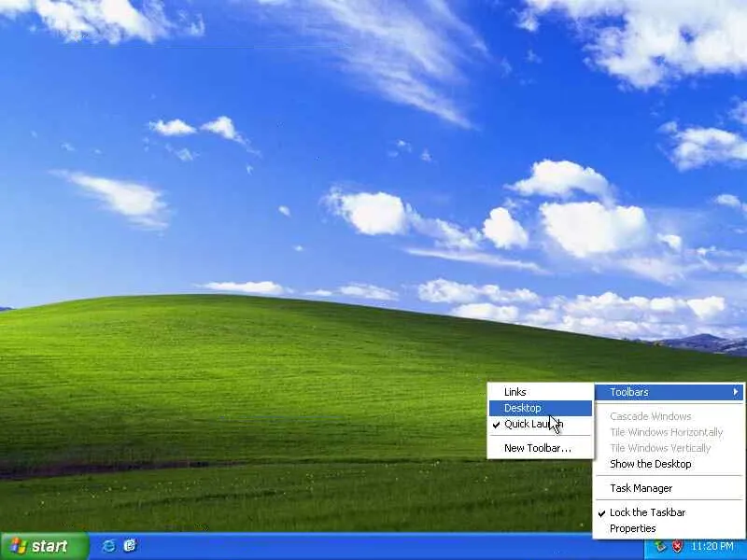Screen dimensions: 747x560
Task: Open taskbar Properties
Action: click(x=669, y=528)
